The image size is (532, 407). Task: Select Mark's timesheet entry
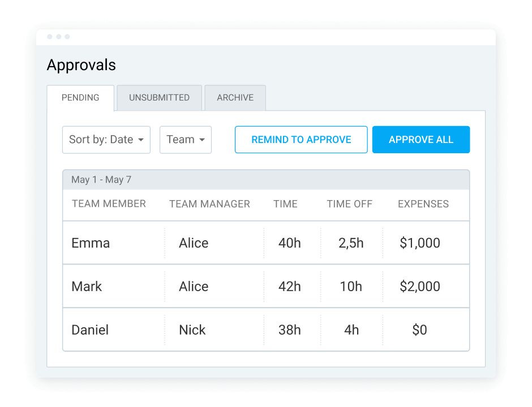coord(265,286)
